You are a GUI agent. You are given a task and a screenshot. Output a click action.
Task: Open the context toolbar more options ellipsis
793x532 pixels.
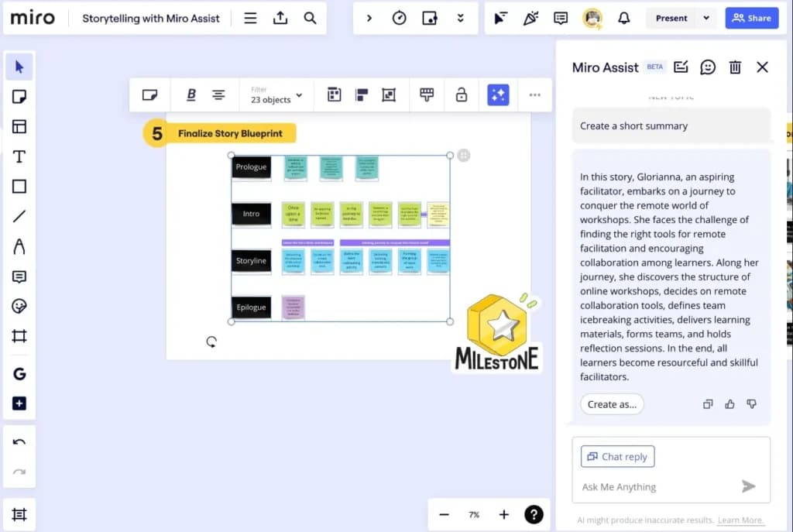coord(534,94)
